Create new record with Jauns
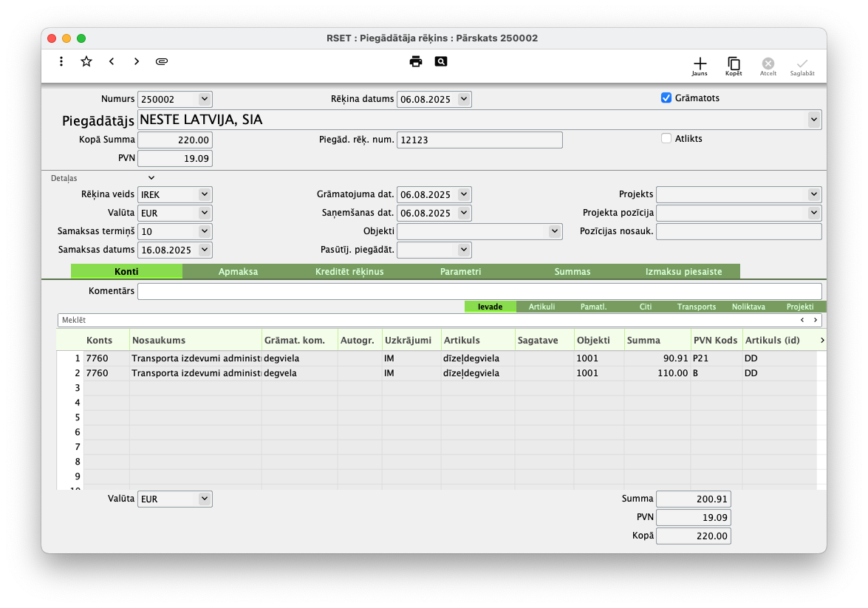Viewport: 868px width, 608px height. click(x=699, y=66)
